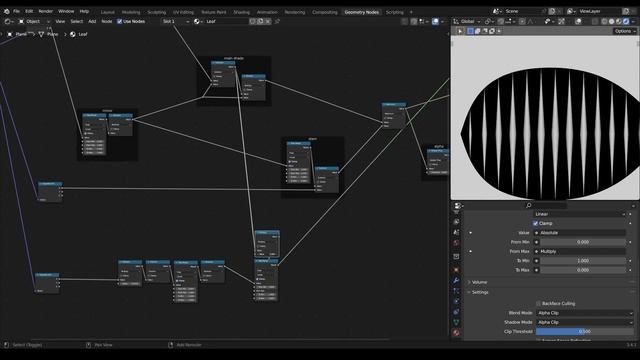Open node editor Node menu

pyautogui.click(x=107, y=21)
